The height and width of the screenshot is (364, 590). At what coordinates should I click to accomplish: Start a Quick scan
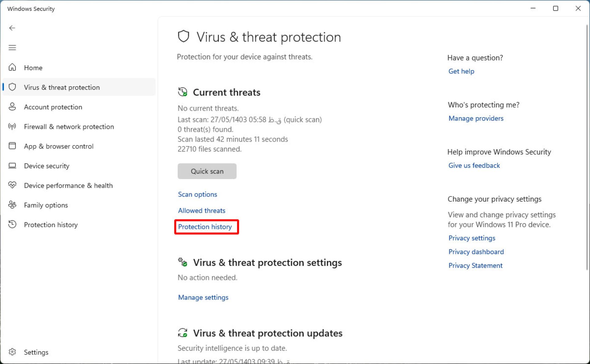tap(207, 171)
